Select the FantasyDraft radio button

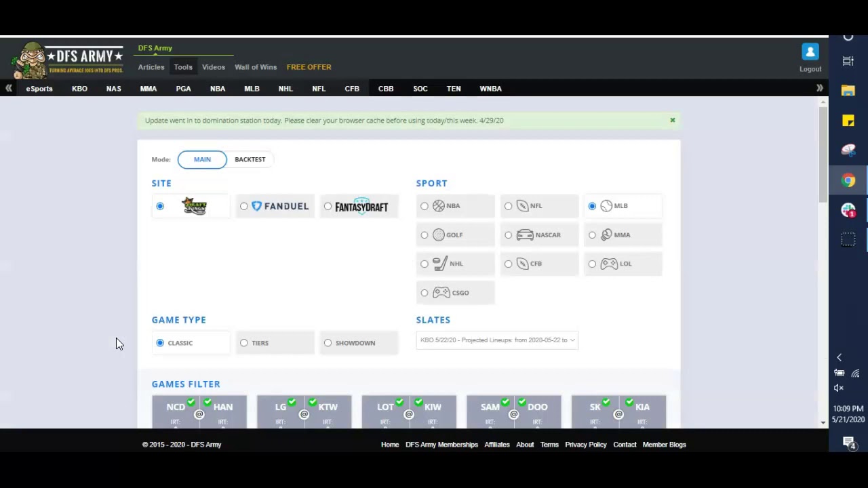point(328,206)
